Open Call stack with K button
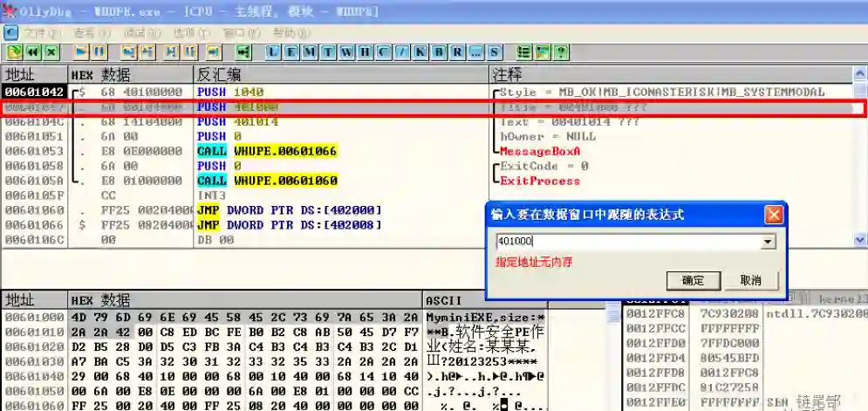Viewport: 868px width, 411px height. (420, 52)
